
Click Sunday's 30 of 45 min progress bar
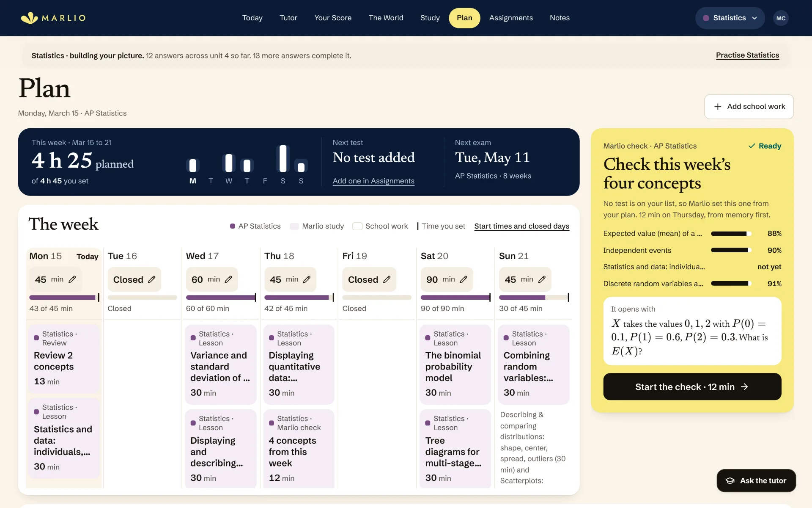tap(534, 298)
